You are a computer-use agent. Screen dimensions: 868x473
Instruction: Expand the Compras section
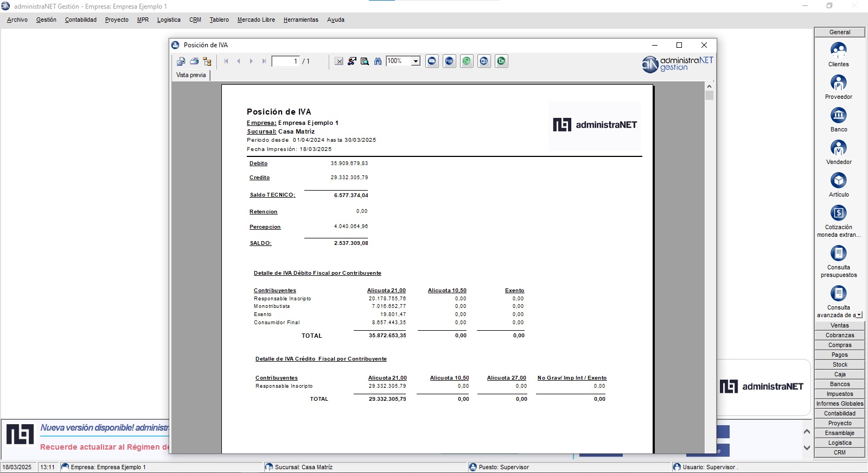click(840, 345)
